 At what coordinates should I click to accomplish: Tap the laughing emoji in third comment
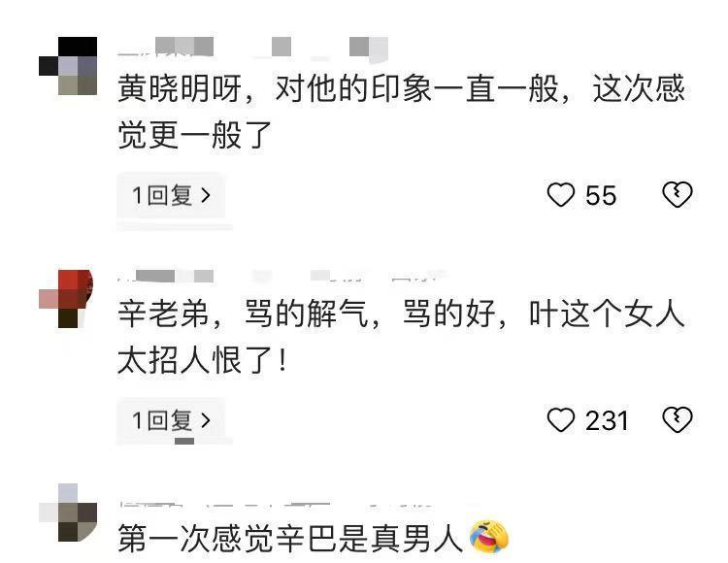click(x=489, y=537)
